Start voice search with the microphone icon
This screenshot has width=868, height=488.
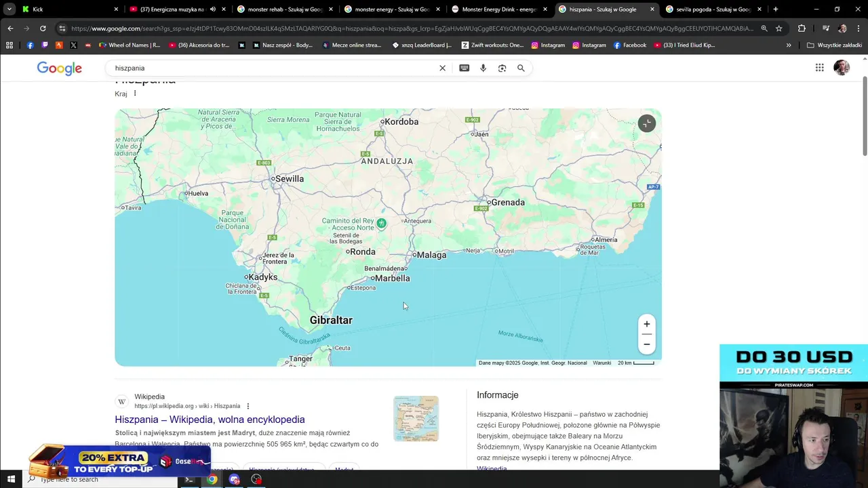484,68
